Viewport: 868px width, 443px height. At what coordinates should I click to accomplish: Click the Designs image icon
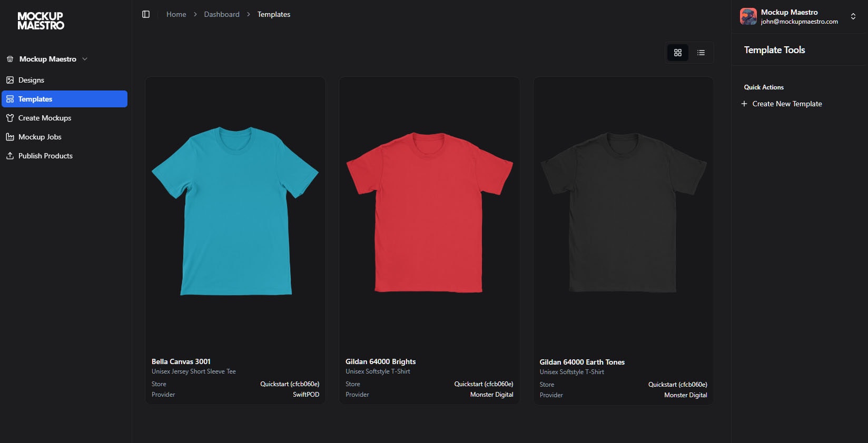point(10,80)
